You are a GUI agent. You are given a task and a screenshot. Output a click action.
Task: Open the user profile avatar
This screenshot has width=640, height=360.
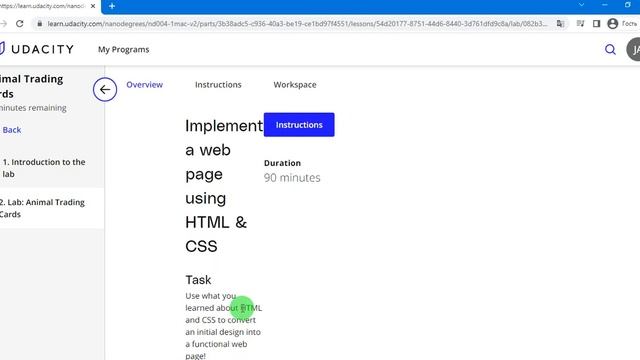(633, 49)
